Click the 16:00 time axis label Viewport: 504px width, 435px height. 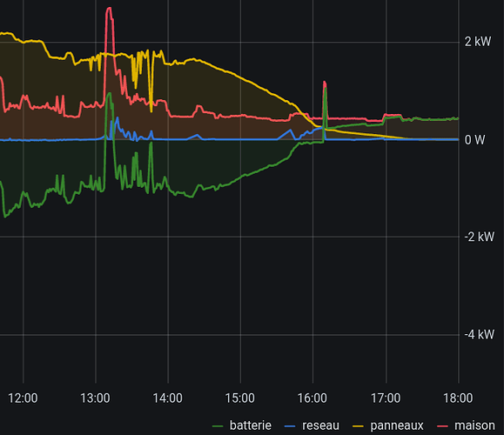[x=312, y=398]
